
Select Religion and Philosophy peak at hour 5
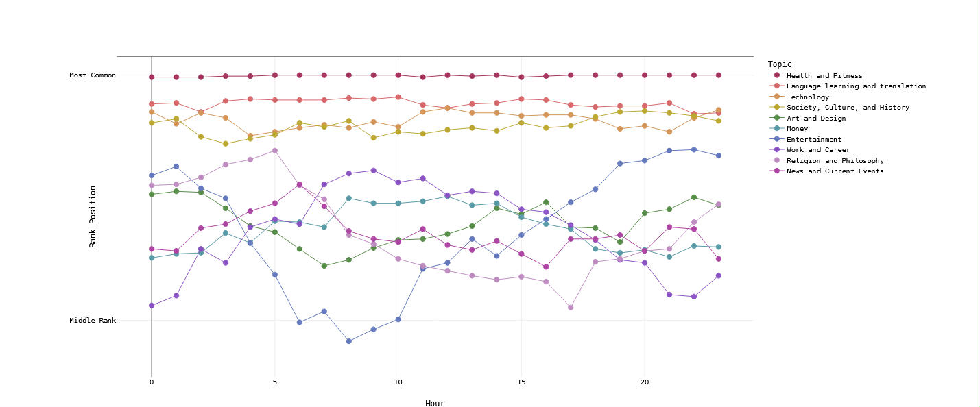(x=275, y=151)
